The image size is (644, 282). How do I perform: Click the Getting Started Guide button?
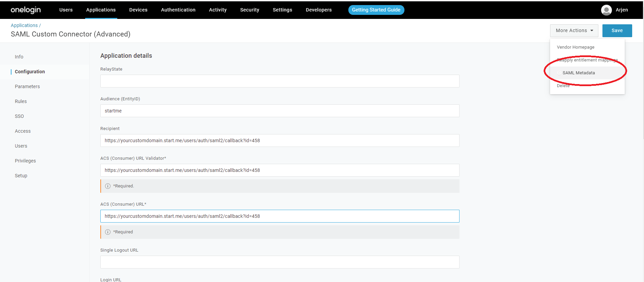pyautogui.click(x=376, y=10)
